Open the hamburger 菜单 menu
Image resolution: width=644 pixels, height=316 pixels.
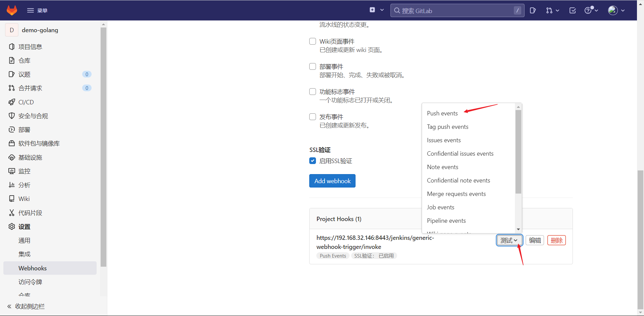pyautogui.click(x=37, y=10)
